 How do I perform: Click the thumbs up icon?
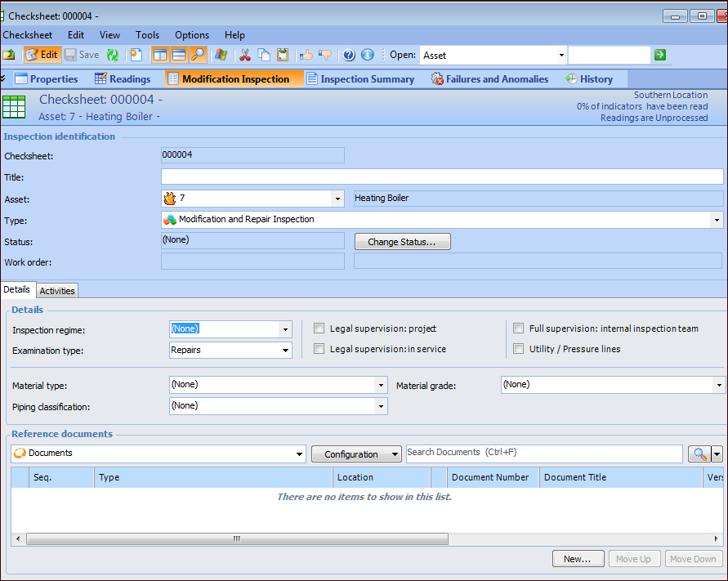[306, 55]
